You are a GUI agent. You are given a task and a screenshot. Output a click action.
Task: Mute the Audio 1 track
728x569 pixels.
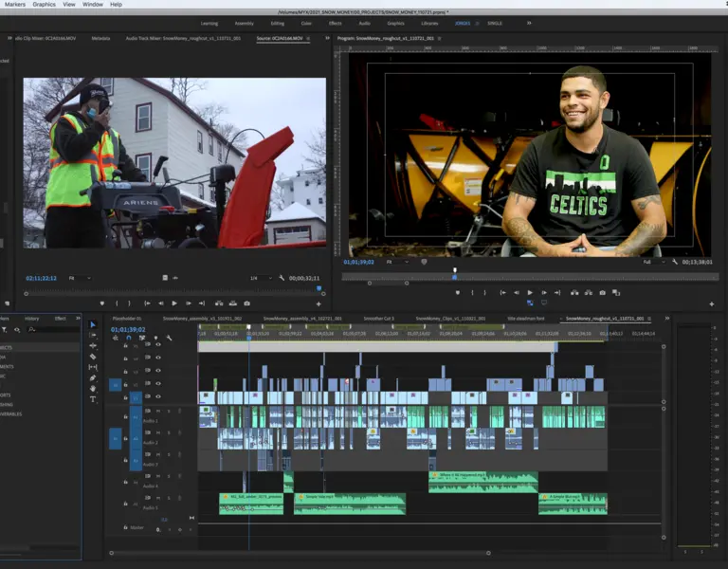pyautogui.click(x=158, y=412)
